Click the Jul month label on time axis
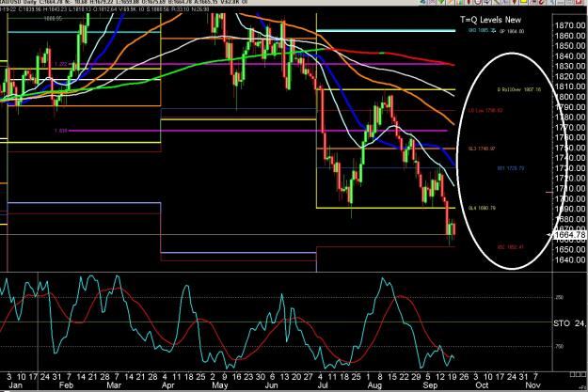 tap(322, 385)
